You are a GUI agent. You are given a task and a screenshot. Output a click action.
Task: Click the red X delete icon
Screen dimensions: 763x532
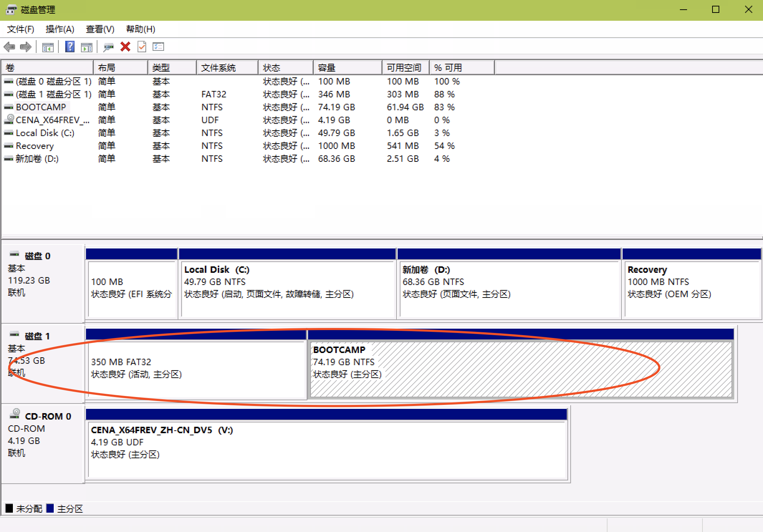[125, 47]
